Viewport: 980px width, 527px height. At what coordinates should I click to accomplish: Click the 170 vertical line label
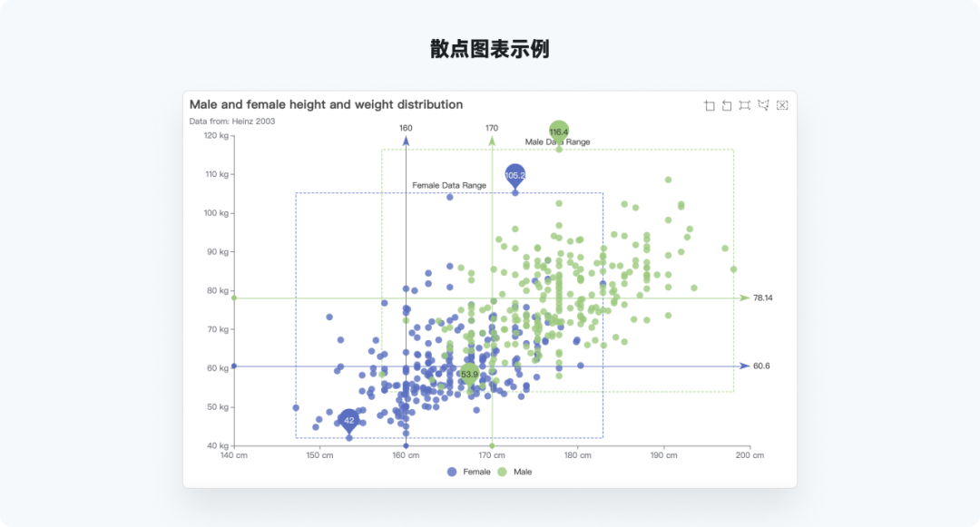point(492,128)
